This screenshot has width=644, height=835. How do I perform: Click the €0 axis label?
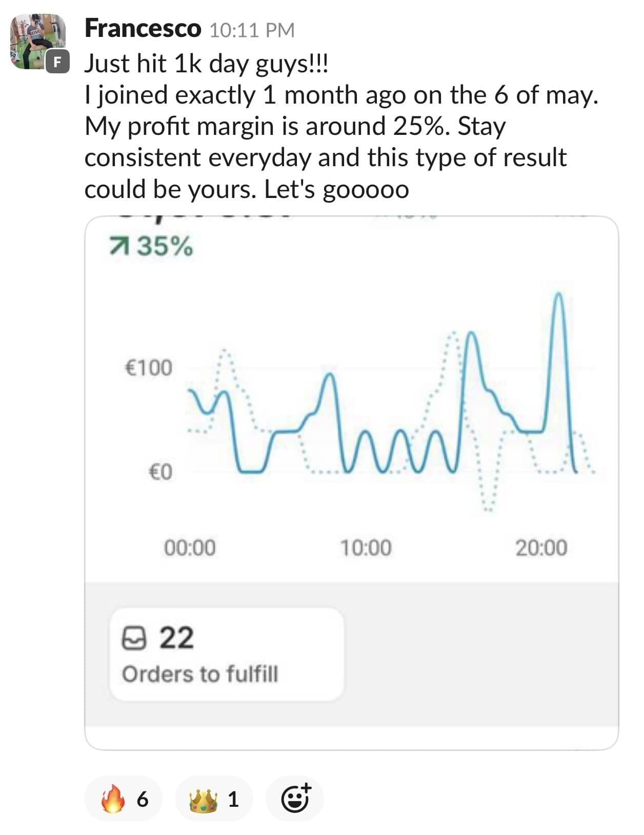[160, 471]
